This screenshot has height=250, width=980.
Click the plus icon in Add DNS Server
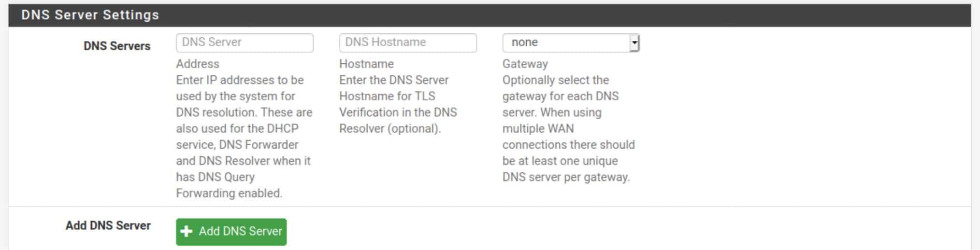(186, 232)
